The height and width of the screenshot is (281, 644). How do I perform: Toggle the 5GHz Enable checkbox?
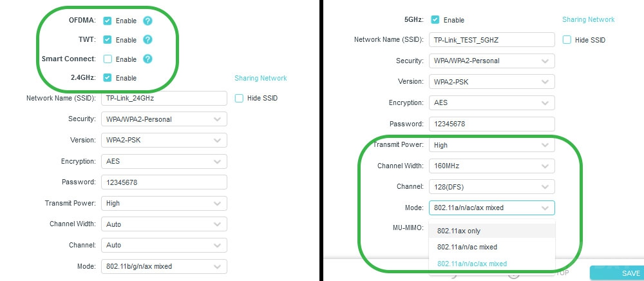(x=435, y=20)
